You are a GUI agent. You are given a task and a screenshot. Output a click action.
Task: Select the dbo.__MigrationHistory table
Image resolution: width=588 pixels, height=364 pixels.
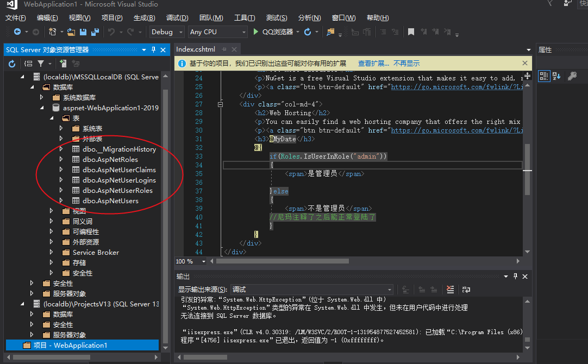tap(119, 149)
